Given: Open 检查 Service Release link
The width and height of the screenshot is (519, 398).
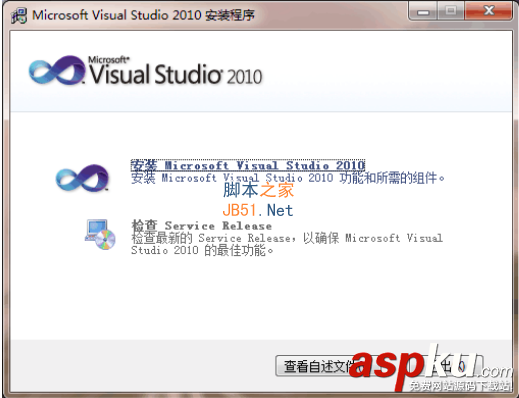Looking at the screenshot, I should click(x=202, y=226).
